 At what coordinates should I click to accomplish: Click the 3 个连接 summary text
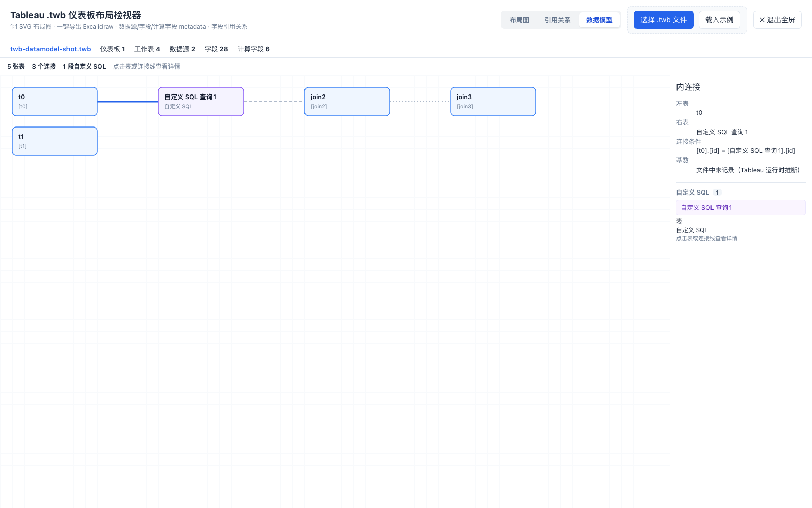[44, 67]
